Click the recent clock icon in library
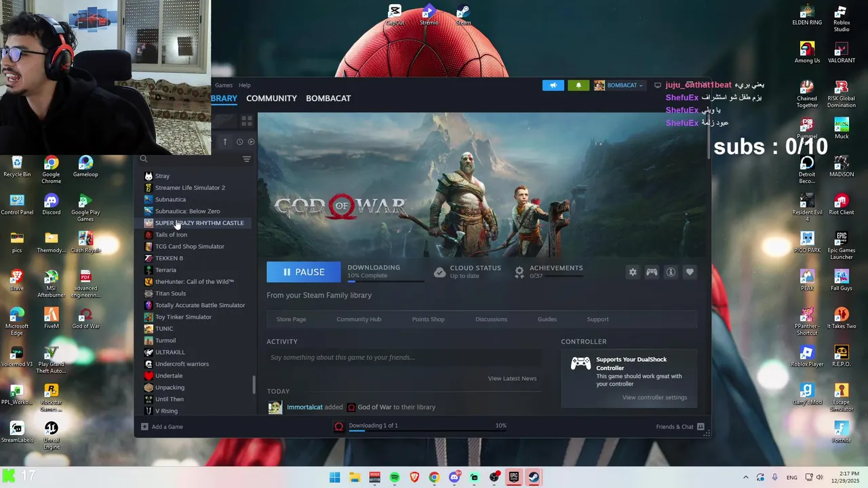 click(x=239, y=142)
